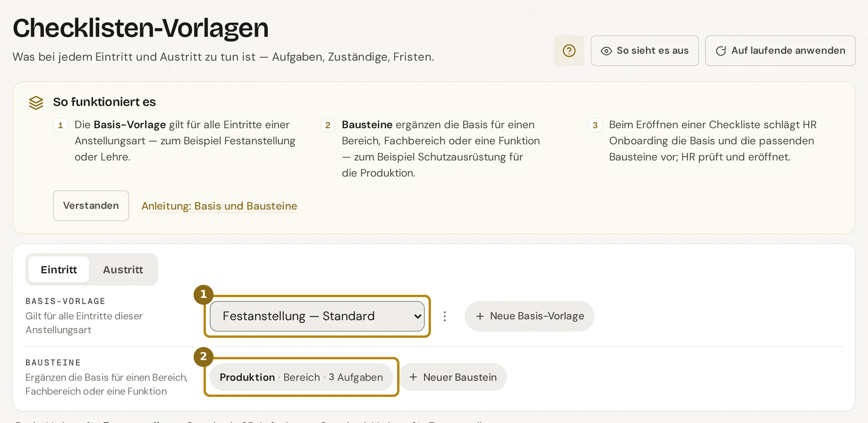Click the 'So funktioniert es' heading
Screen dimensions: 868x423
(x=104, y=102)
